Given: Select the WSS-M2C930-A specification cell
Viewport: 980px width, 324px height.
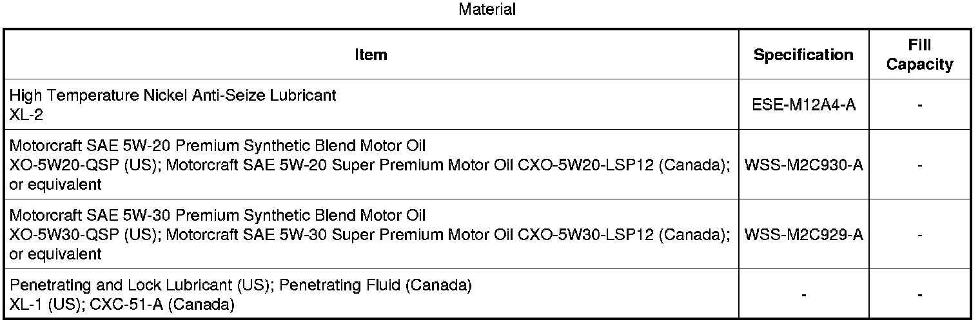Looking at the screenshot, I should (x=803, y=165).
